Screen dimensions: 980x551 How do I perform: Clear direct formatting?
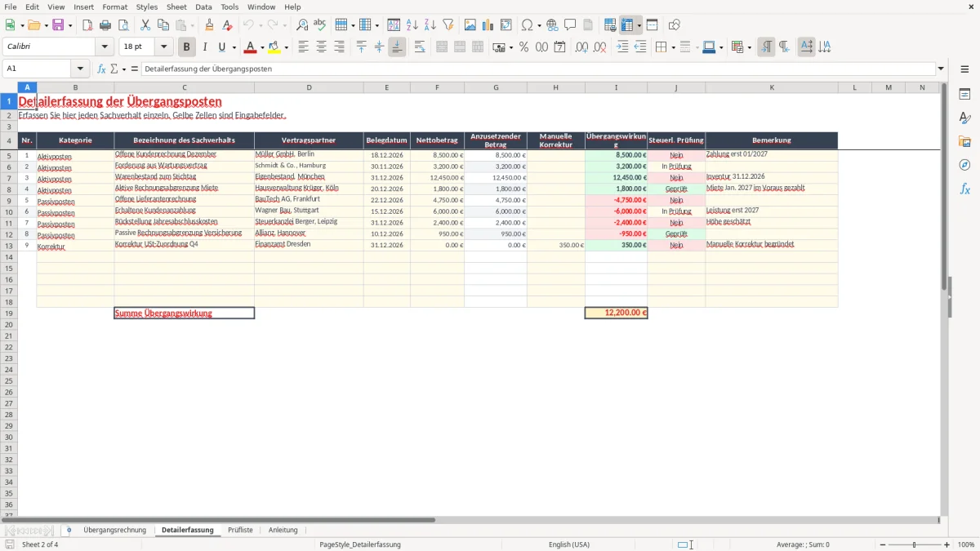pos(228,25)
